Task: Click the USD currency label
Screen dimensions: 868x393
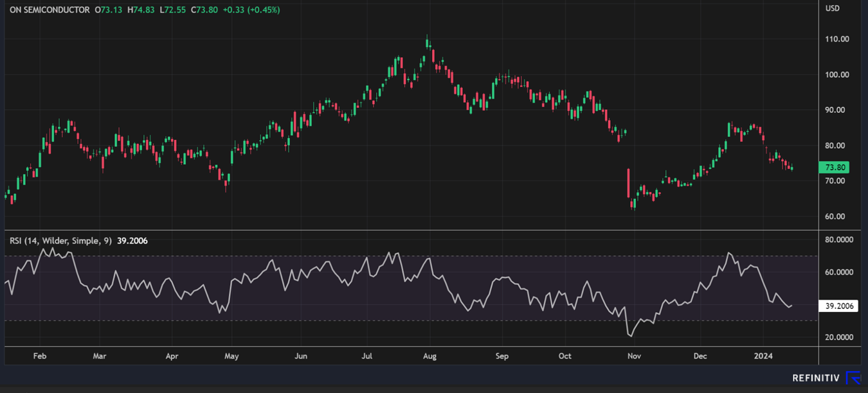Action: pyautogui.click(x=832, y=8)
